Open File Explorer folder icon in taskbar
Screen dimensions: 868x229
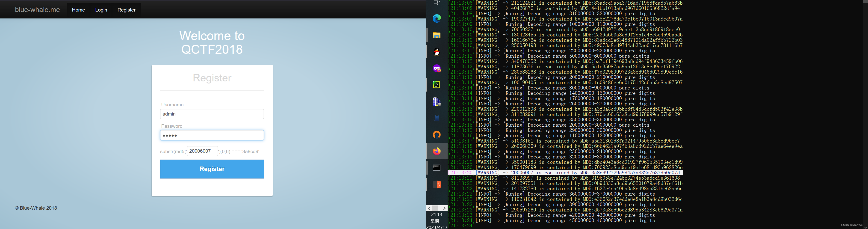tap(437, 35)
